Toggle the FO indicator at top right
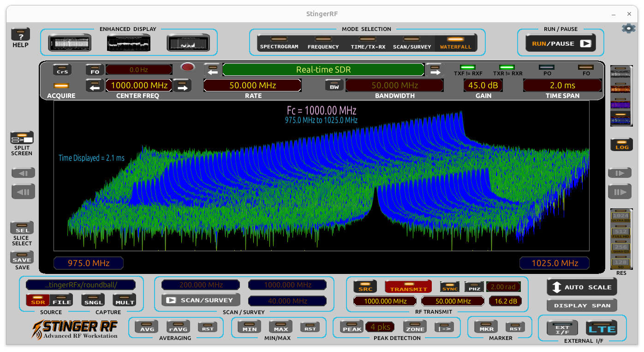This screenshot has height=352, width=644. [586, 67]
